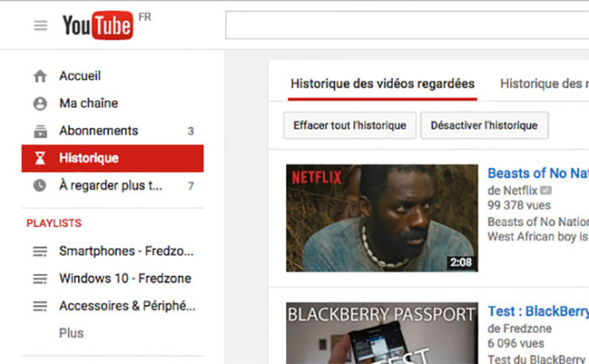Open the PLAYLISTS section heading
This screenshot has height=364, width=589.
(x=54, y=223)
